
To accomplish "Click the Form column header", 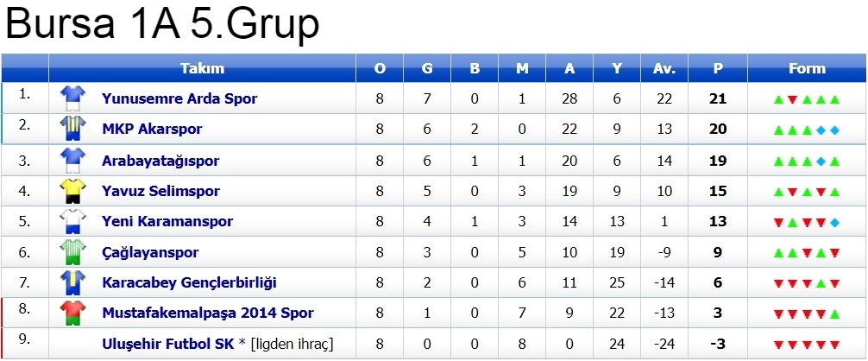I will click(807, 69).
